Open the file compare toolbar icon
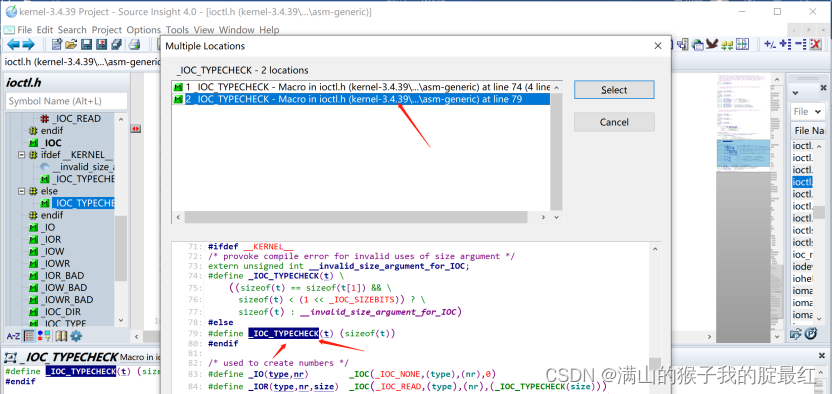This screenshot has width=832, height=394. coord(742,45)
